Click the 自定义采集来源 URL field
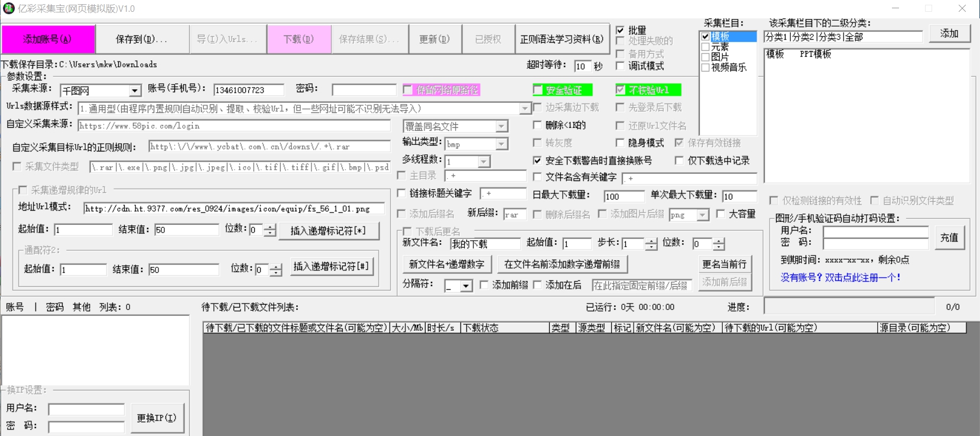This screenshot has width=980, height=436. 234,125
